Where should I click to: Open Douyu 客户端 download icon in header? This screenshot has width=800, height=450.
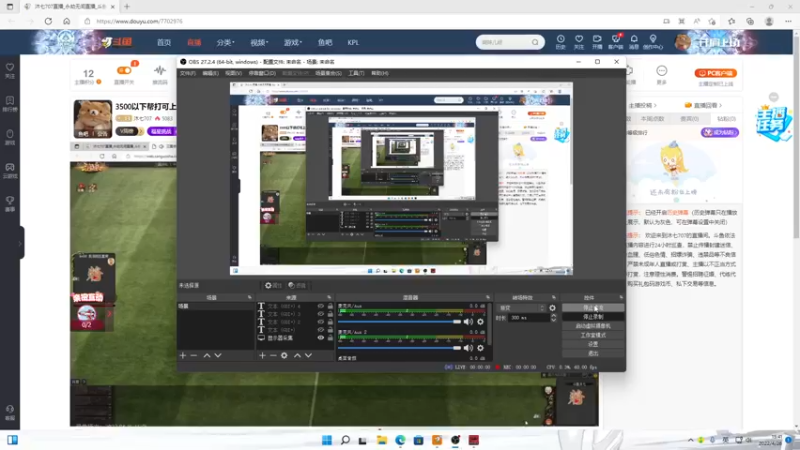click(x=615, y=41)
